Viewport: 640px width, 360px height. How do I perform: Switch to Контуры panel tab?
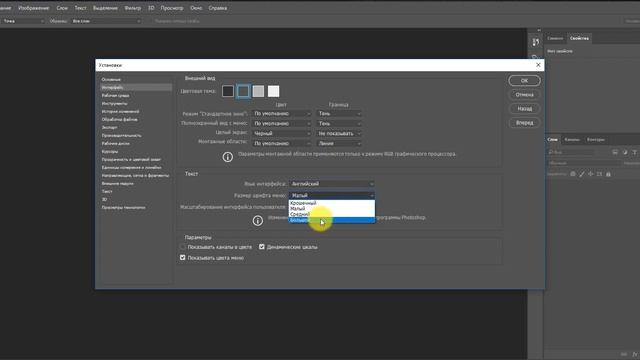[596, 140]
